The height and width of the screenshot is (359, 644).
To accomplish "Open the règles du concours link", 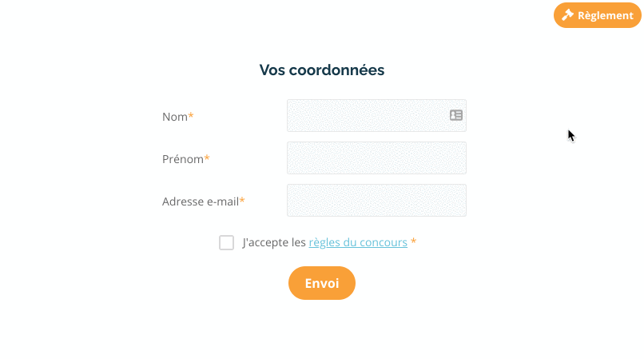I will coord(358,242).
